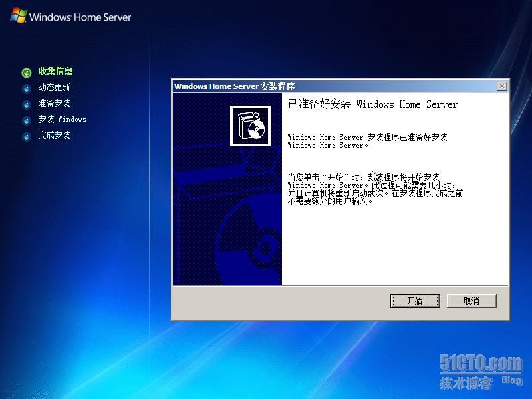Click the bullet icon beside 动态更新
The image size is (532, 399).
pyautogui.click(x=27, y=89)
